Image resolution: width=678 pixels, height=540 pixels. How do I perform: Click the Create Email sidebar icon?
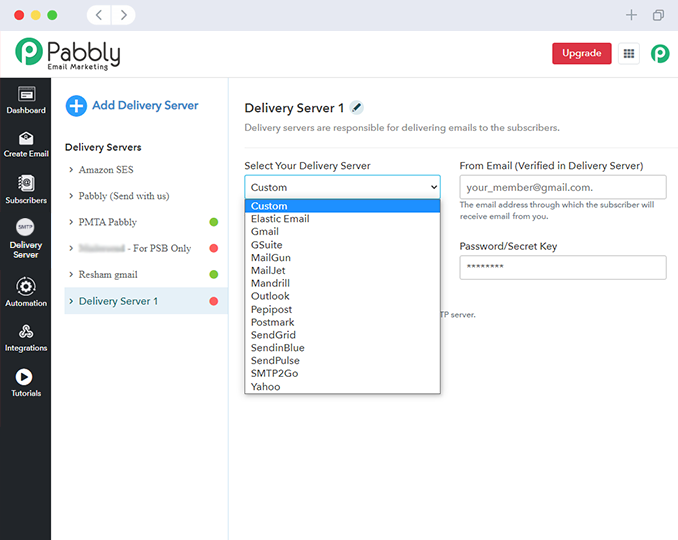26,140
